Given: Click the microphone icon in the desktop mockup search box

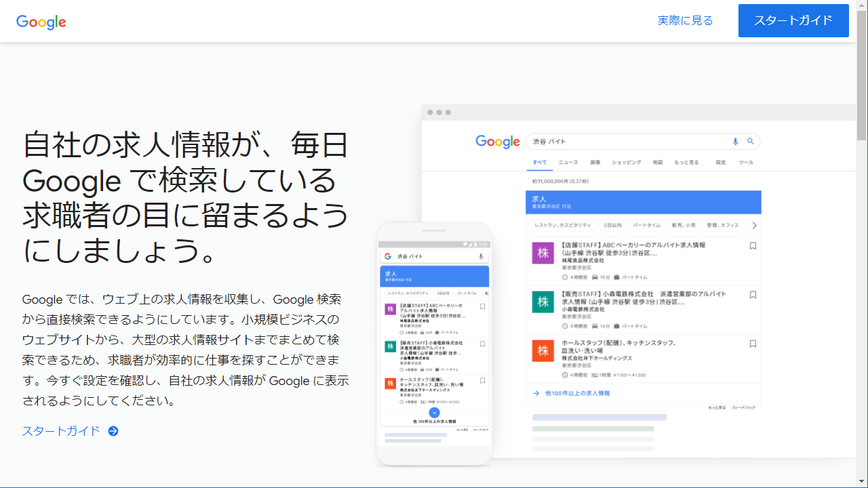Looking at the screenshot, I should [x=735, y=142].
